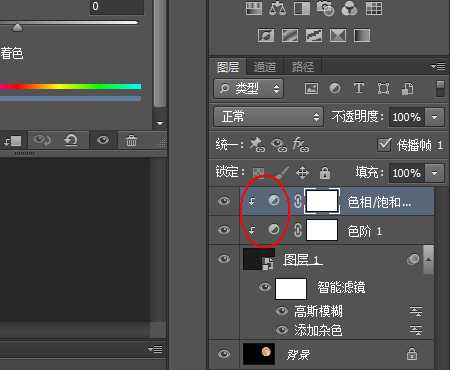450x370 pixels.
Task: Switch to the Paths (路径) tab
Action: 303,67
